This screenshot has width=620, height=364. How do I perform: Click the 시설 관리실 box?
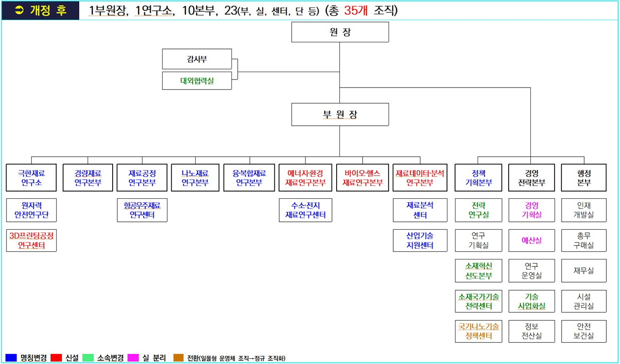point(584,301)
